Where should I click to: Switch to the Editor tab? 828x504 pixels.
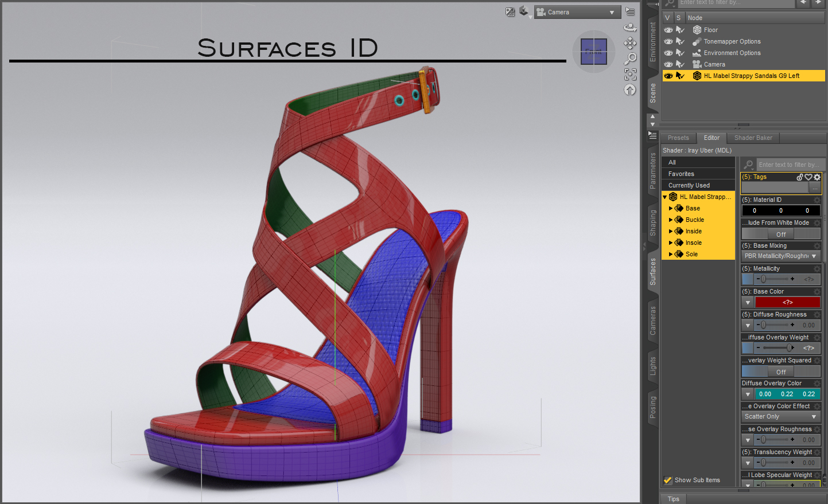click(712, 138)
